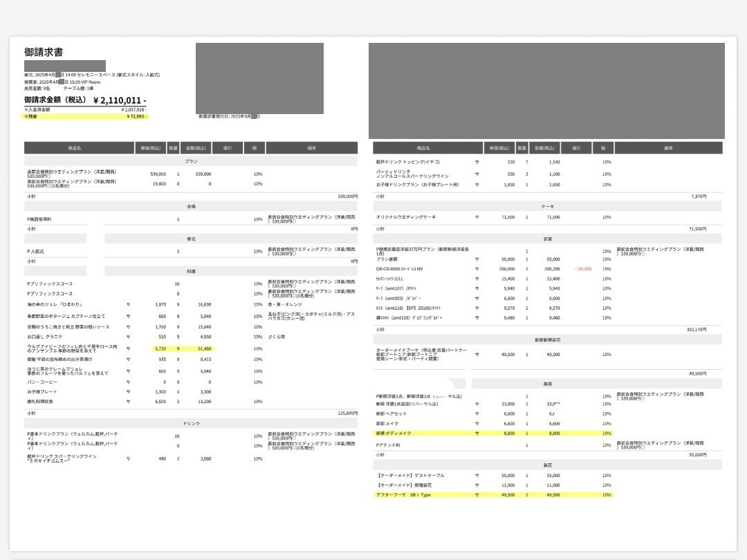Select the 会場 section heading
The height and width of the screenshot is (560, 747).
191,207
